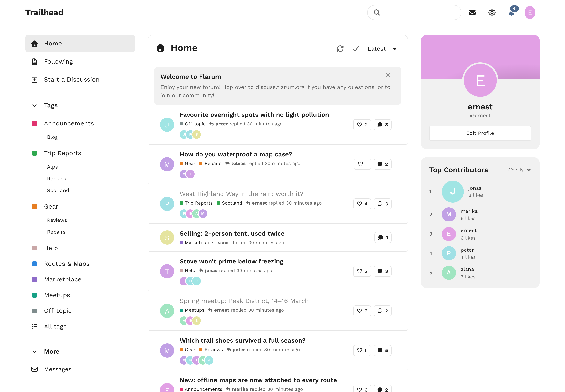Open the Weekly period dropdown
Image resolution: width=565 pixels, height=392 pixels.
click(519, 170)
